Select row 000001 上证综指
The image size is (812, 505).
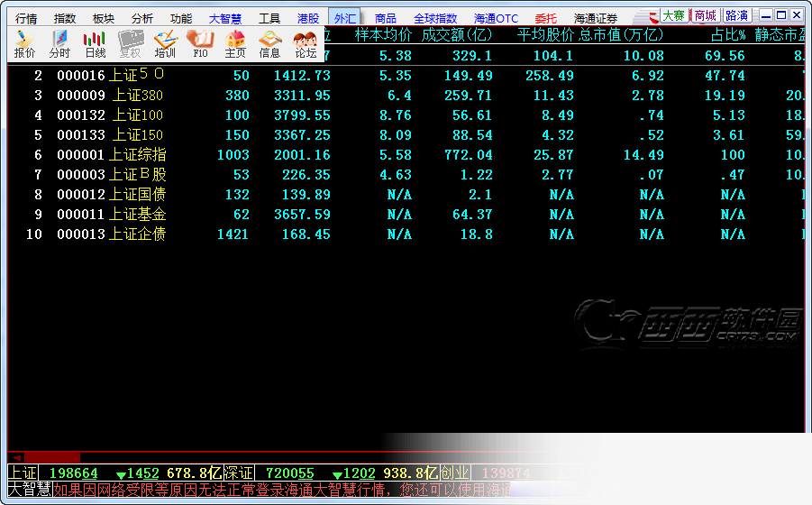click(406, 155)
